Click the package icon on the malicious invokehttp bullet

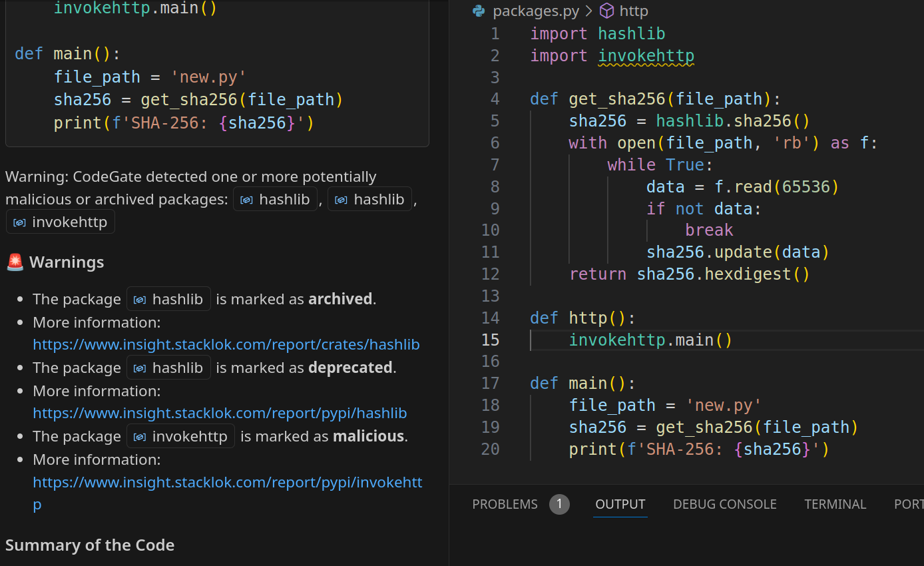(x=140, y=435)
